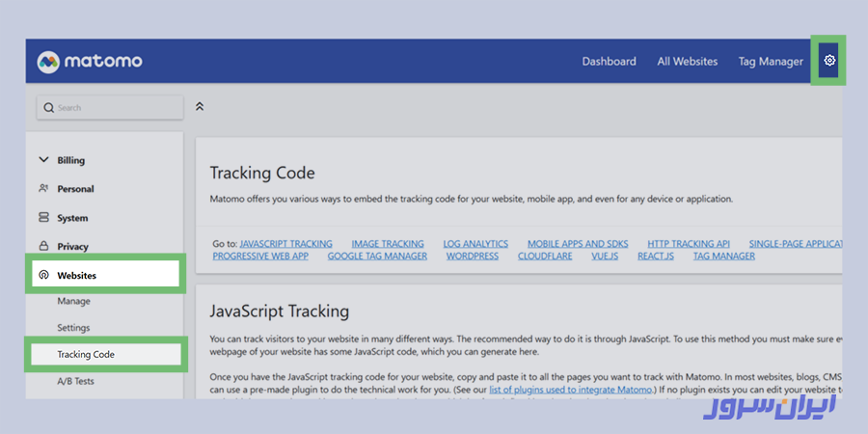
Task: Jump to JavaScript Tracking link
Action: pos(285,244)
